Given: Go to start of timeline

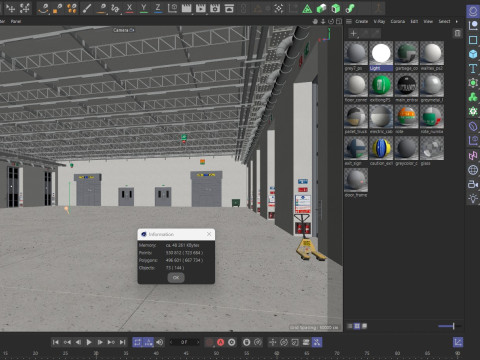Looking at the screenshot, I should 56,342.
